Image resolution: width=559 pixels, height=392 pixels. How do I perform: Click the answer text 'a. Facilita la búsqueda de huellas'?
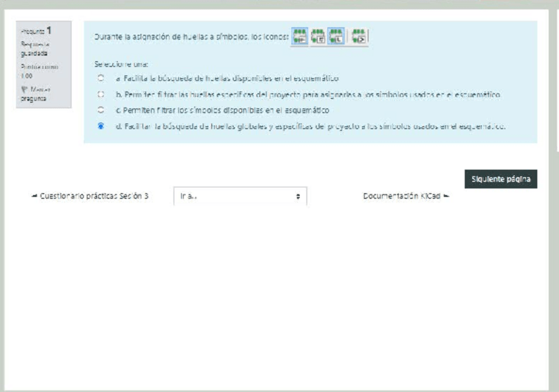227,78
